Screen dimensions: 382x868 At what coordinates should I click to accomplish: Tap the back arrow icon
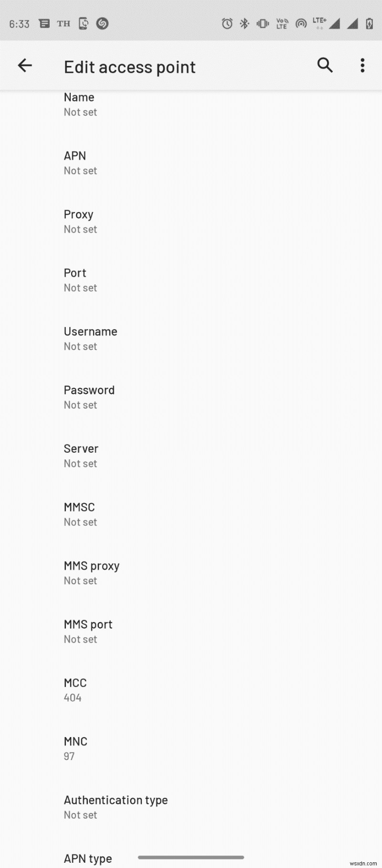click(x=25, y=65)
